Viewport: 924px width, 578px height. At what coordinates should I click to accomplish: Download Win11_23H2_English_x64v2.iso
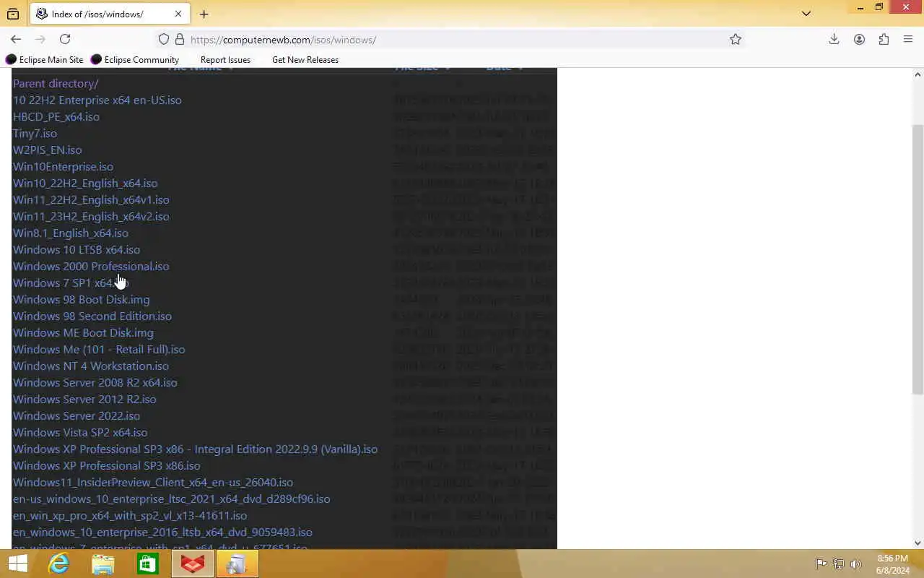tap(91, 216)
